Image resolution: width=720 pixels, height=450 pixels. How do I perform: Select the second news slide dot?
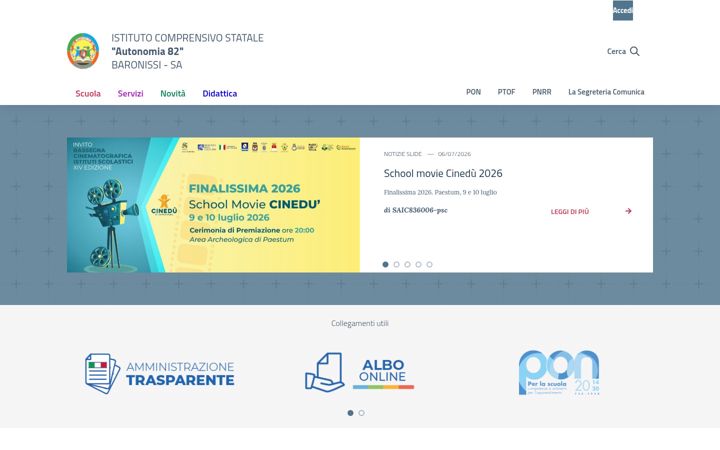point(396,264)
